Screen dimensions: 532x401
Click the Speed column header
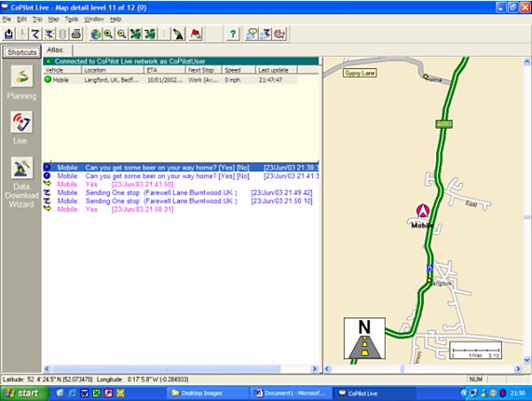[x=239, y=70]
